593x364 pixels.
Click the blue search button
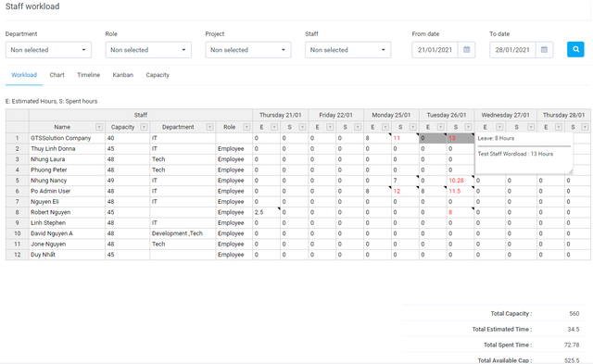575,49
